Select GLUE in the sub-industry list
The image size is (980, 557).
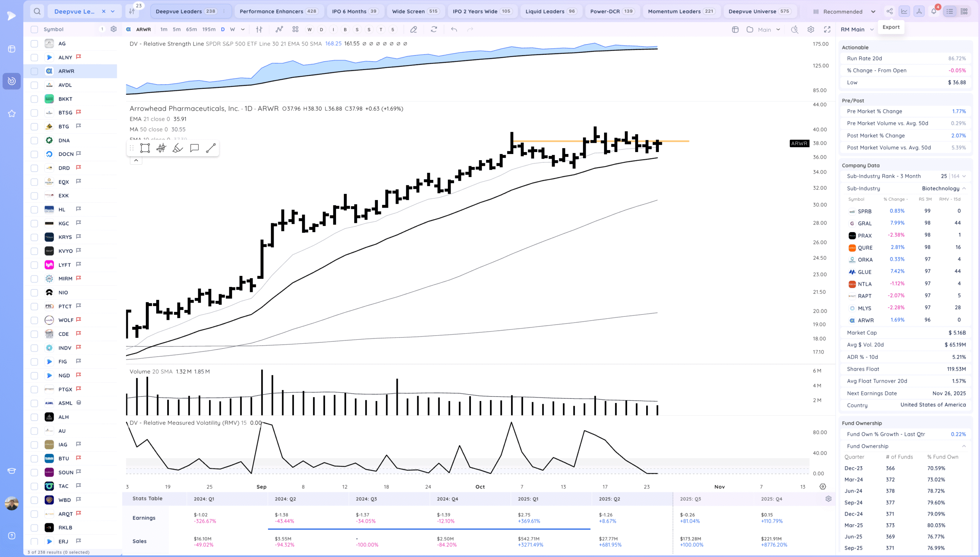864,272
